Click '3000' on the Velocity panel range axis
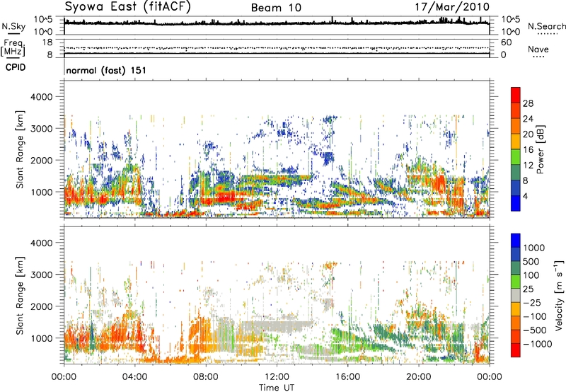 point(41,275)
